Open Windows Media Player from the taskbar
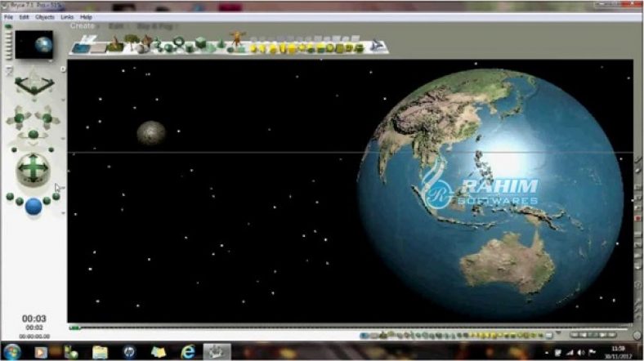 pyautogui.click(x=41, y=352)
